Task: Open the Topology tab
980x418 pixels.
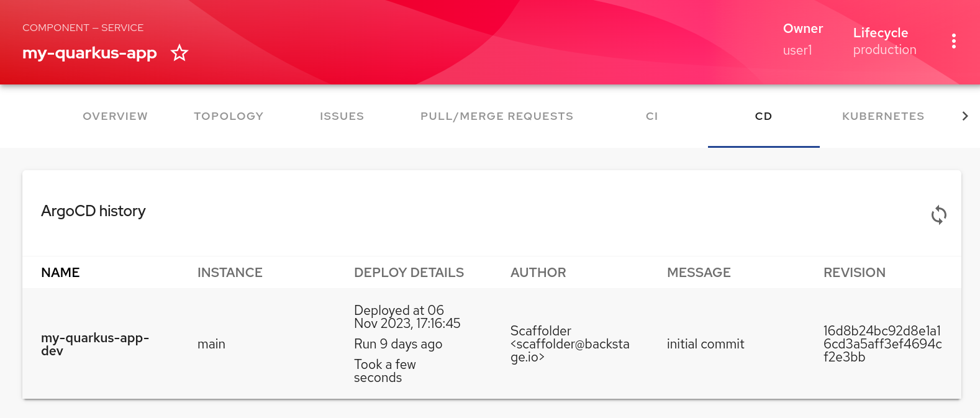Action: [229, 116]
